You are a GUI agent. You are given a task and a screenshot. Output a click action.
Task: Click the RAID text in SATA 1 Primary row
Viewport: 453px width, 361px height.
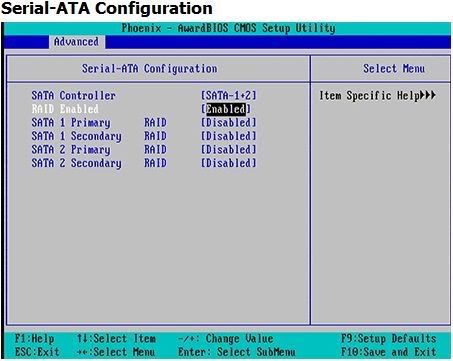(155, 123)
